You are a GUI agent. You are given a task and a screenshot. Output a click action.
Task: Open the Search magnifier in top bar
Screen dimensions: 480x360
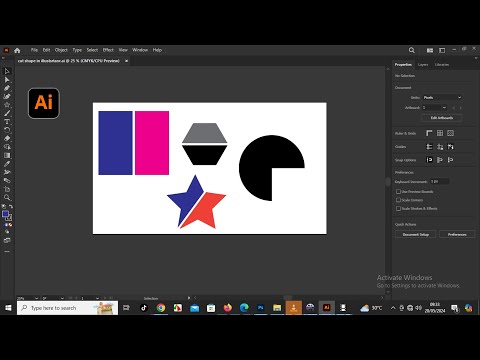412,50
